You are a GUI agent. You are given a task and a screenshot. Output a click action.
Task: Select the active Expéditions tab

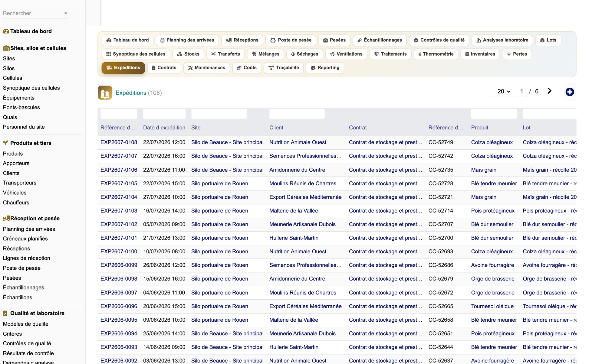(x=123, y=68)
